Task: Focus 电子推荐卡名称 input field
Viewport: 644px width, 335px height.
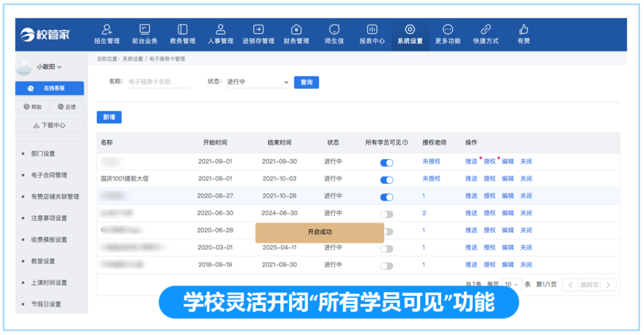Action: pos(159,82)
